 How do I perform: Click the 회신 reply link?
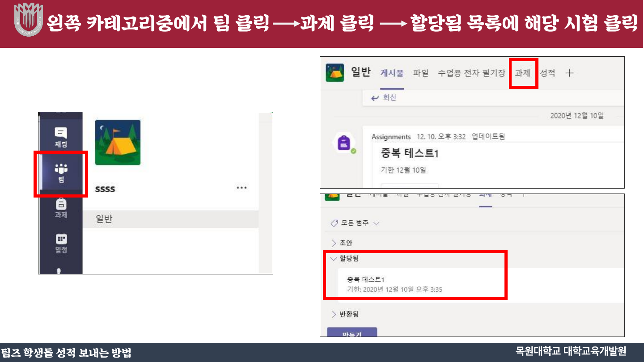pyautogui.click(x=384, y=98)
